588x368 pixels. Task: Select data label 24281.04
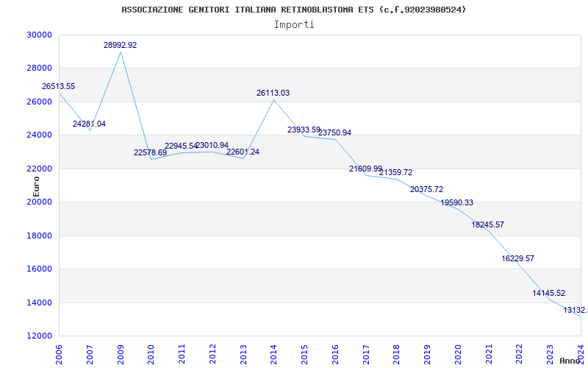click(x=89, y=124)
